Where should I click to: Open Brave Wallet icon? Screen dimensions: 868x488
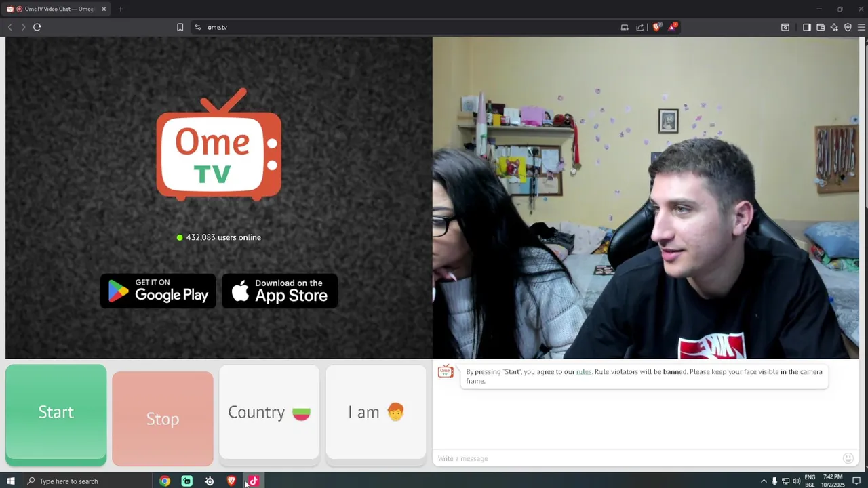(x=821, y=27)
